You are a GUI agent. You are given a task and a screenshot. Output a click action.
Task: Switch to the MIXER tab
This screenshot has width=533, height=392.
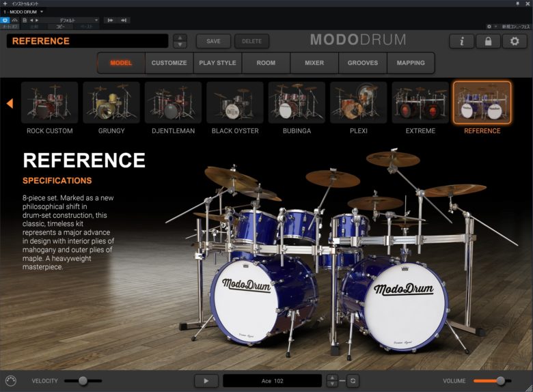314,63
